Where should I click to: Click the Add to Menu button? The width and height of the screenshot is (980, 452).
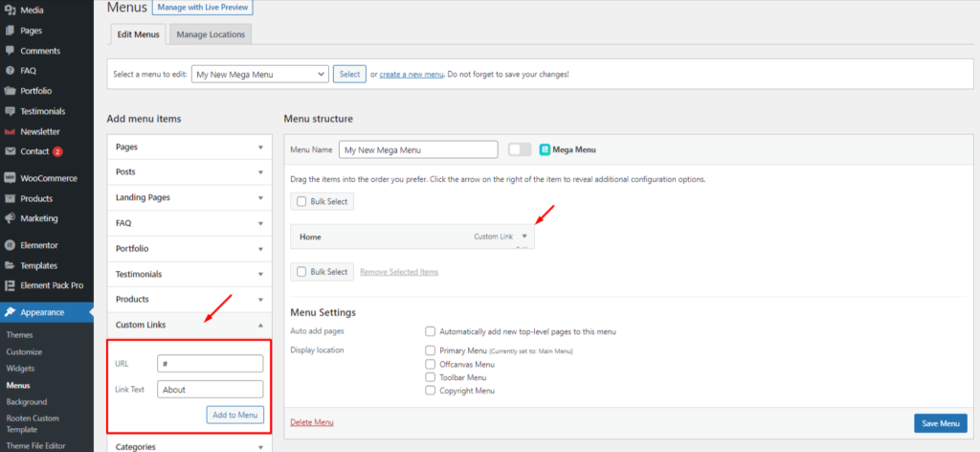pos(234,415)
